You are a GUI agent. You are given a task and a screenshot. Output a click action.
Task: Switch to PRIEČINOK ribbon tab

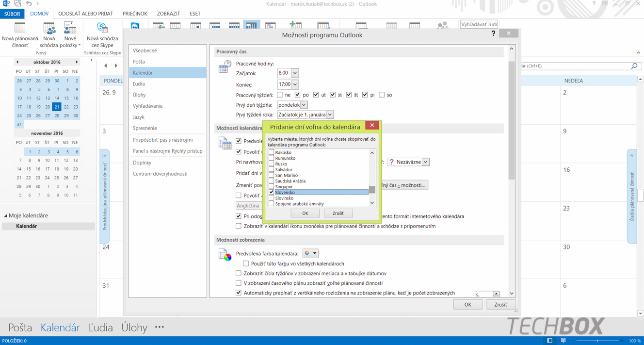click(x=135, y=14)
